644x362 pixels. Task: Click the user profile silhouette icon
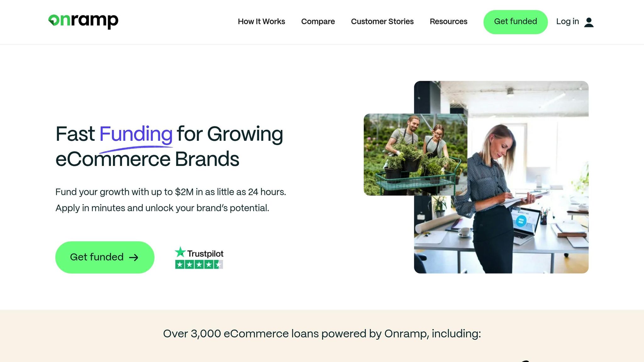pyautogui.click(x=589, y=22)
